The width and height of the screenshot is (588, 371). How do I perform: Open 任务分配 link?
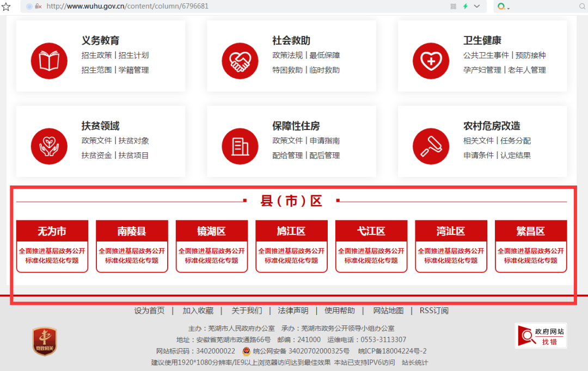(515, 141)
